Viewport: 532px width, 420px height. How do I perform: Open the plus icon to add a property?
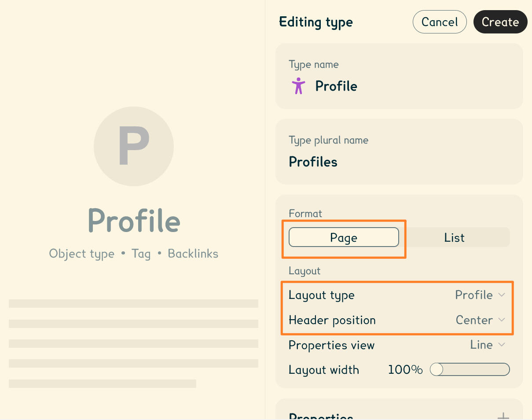503,415
